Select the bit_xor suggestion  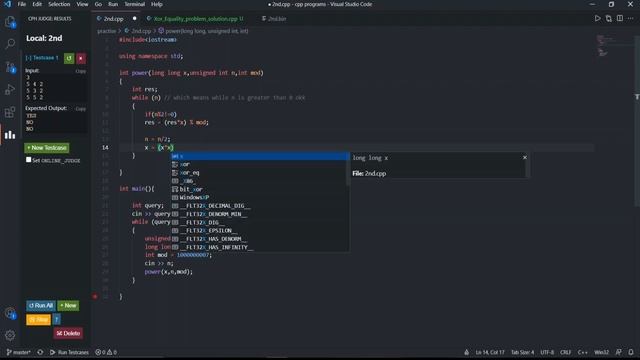point(260,189)
